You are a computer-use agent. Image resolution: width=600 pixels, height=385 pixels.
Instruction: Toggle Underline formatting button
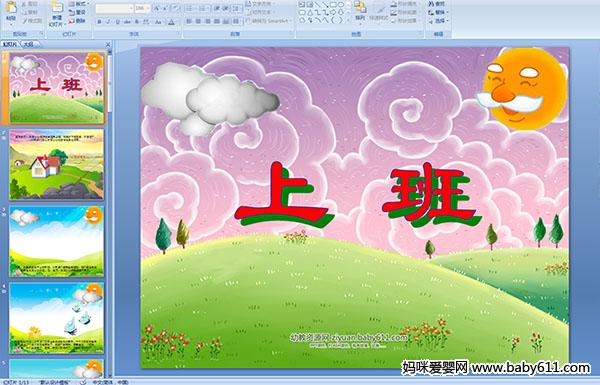point(117,22)
